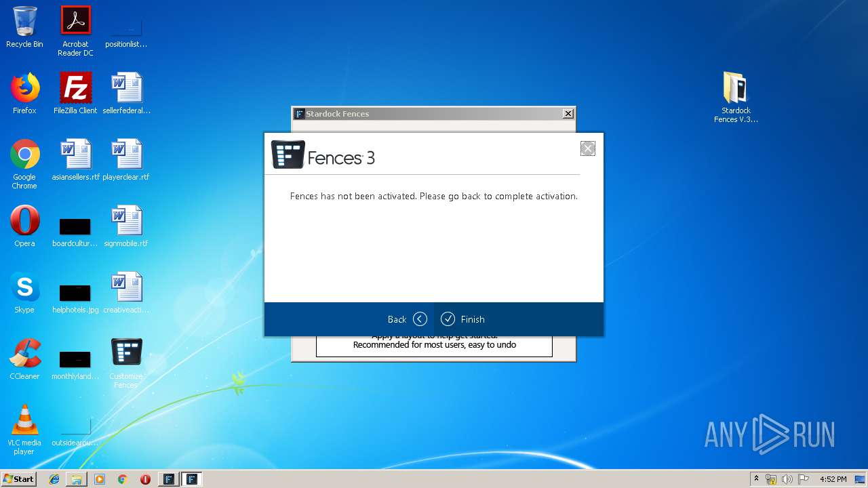868x488 pixels.
Task: Select the sellerfederal document icon
Action: click(126, 94)
